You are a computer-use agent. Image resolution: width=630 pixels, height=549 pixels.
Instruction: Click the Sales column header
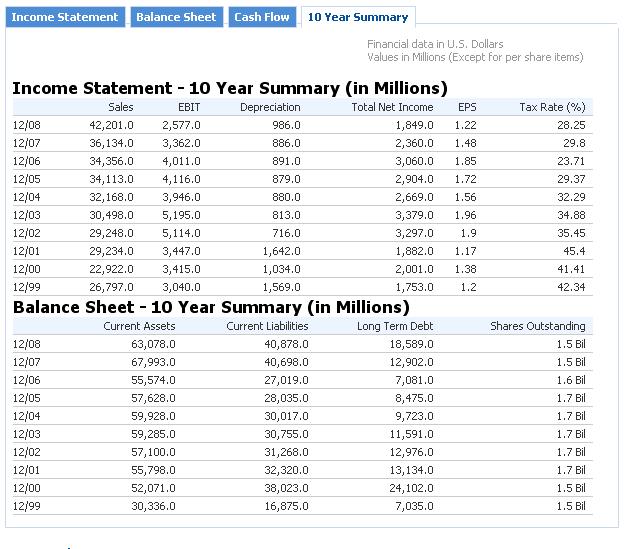[x=121, y=107]
